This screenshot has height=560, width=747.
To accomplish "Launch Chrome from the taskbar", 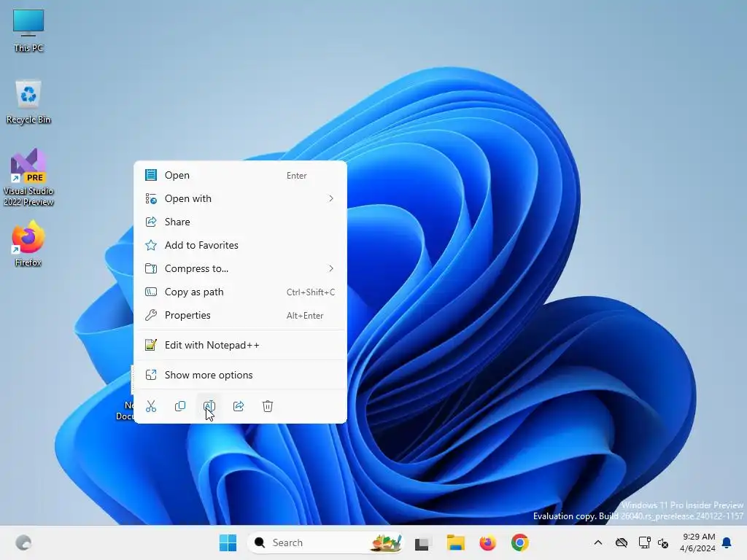I will point(519,542).
